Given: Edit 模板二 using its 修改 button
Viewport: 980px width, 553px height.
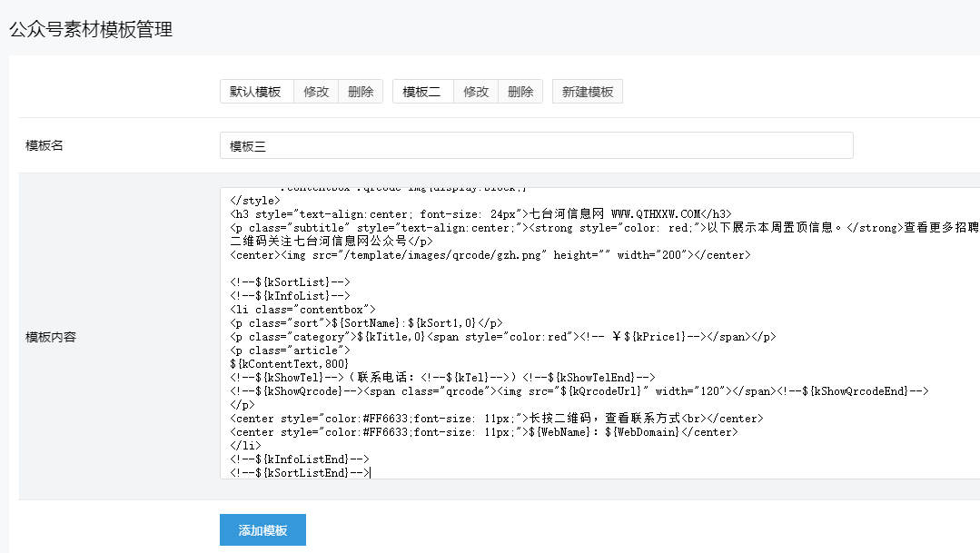Looking at the screenshot, I should pos(476,92).
